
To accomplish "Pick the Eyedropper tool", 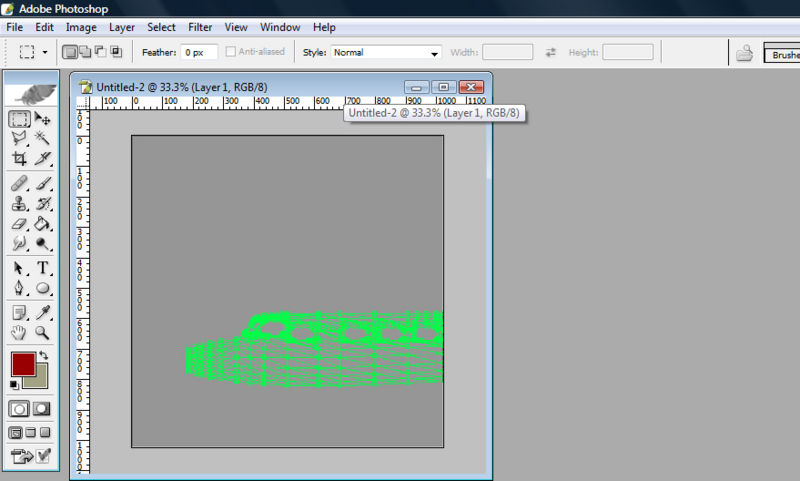I will point(43,313).
